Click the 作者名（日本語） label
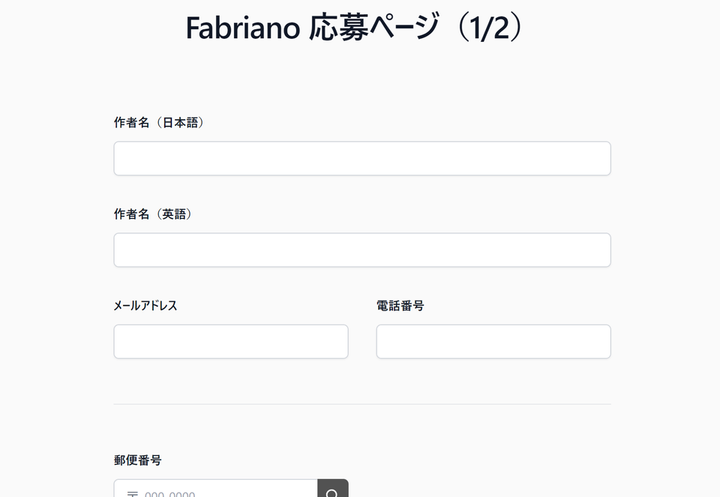Screen dimensions: 720x497 point(160,122)
